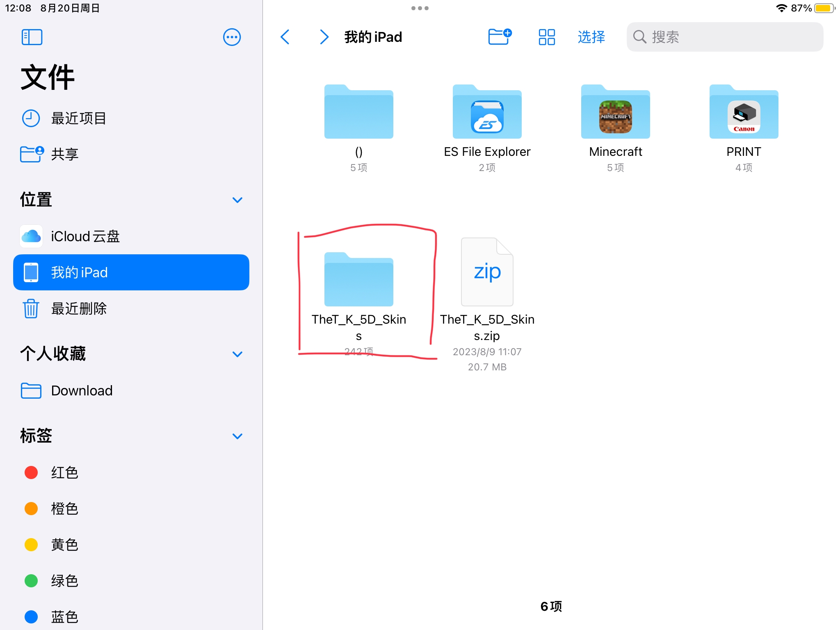Tap the Wi-Fi icon in status bar
Image resolution: width=840 pixels, height=630 pixels.
coord(782,8)
